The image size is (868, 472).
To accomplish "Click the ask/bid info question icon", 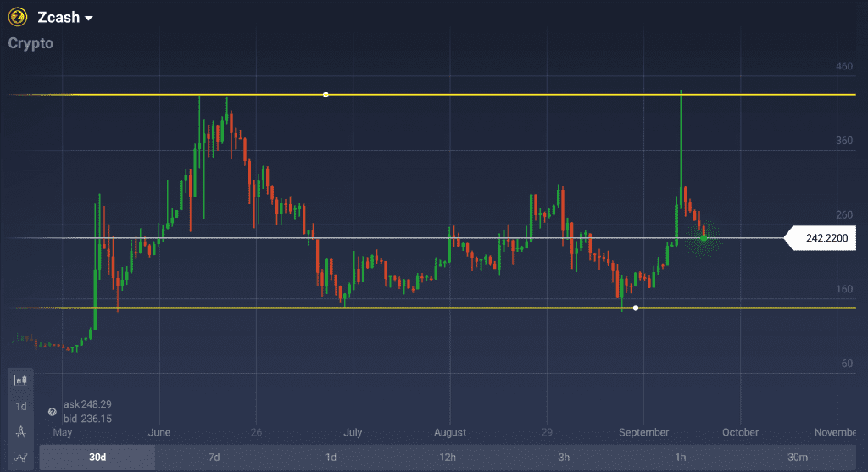I will pos(52,412).
